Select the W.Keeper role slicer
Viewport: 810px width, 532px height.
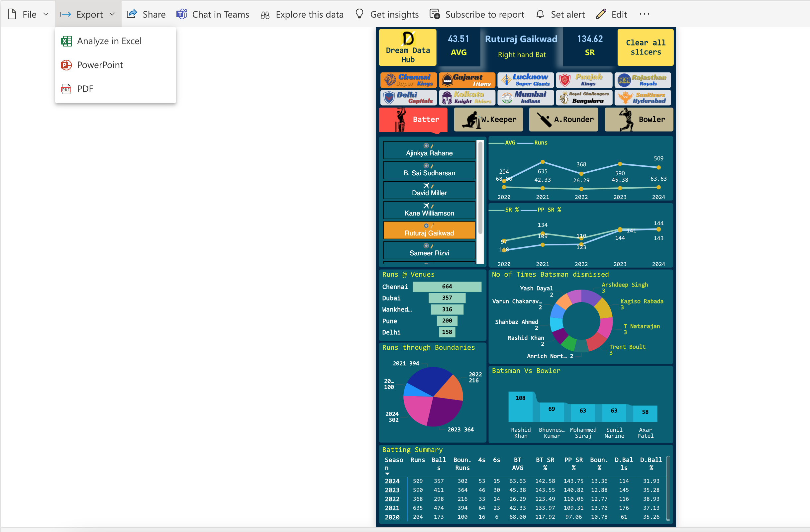[x=488, y=120]
